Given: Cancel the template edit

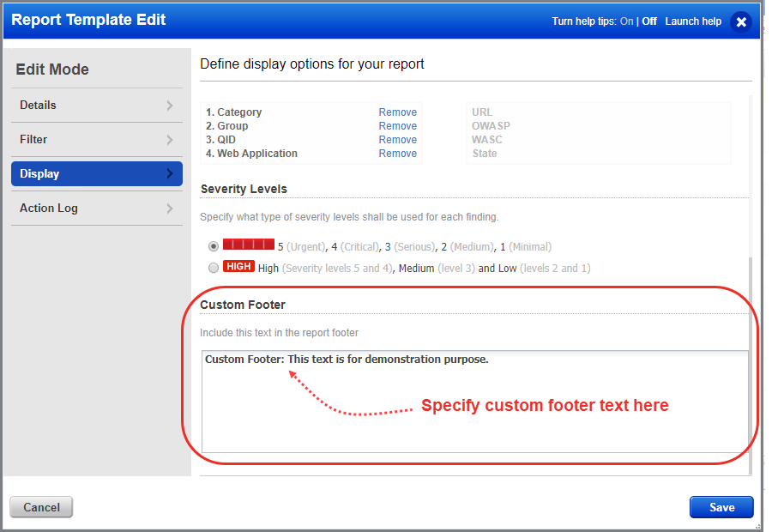Looking at the screenshot, I should tap(40, 507).
